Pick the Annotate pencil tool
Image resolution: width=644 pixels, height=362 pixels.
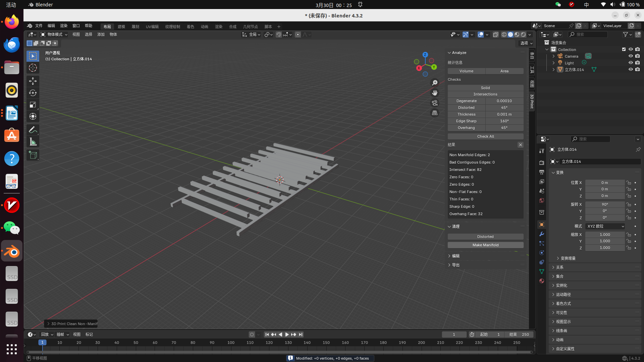click(x=33, y=130)
